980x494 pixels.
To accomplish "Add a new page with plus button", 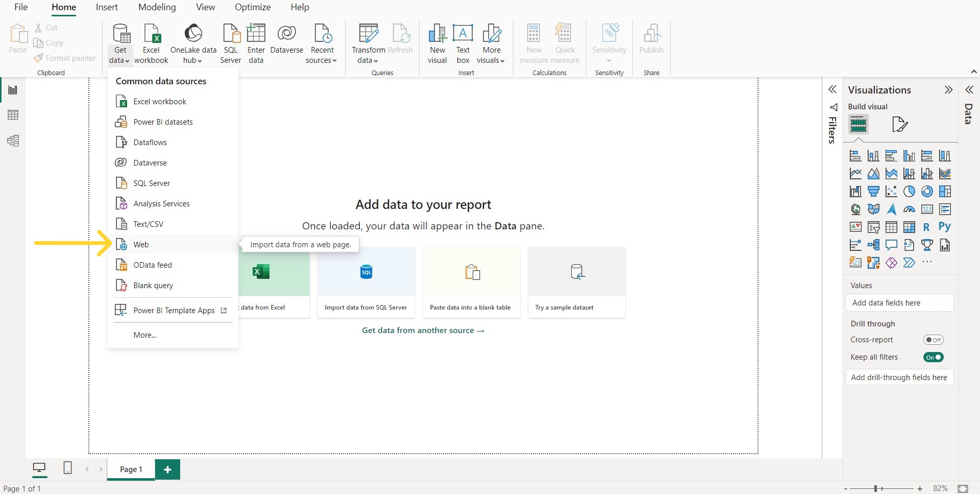I will [167, 469].
